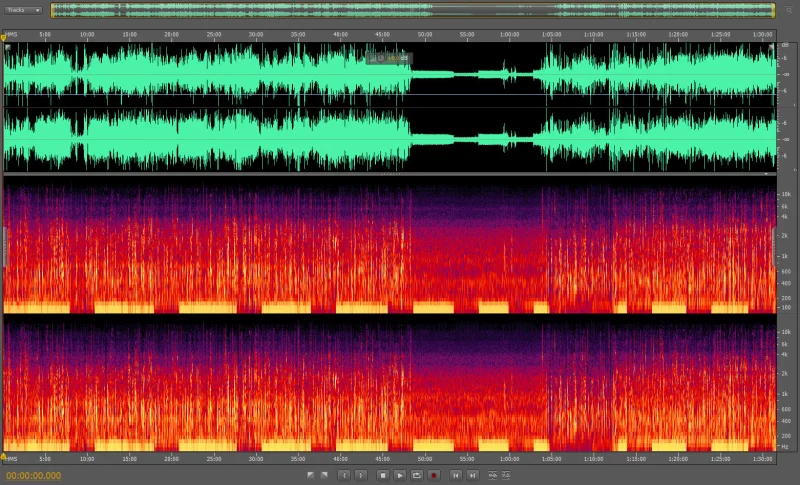
Task: Click the fade-in icon left of transport
Action: pos(311,475)
